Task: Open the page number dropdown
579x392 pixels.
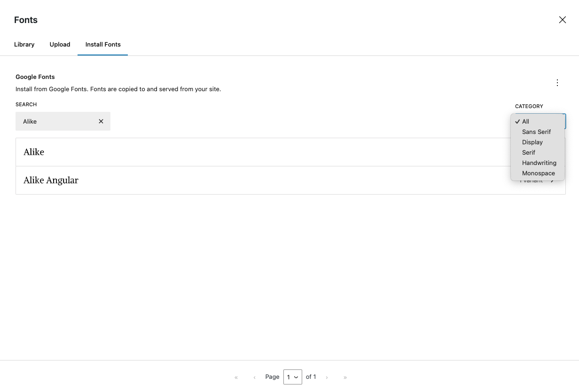Action: click(x=292, y=377)
